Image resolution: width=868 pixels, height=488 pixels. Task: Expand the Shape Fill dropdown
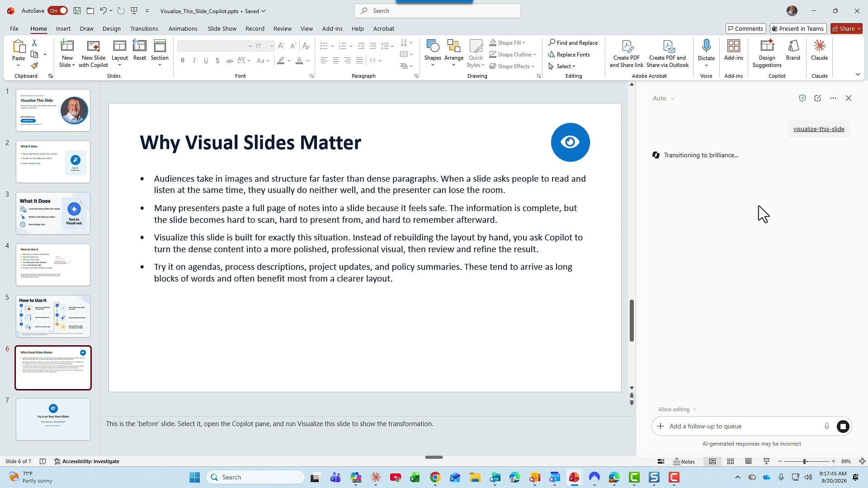524,43
